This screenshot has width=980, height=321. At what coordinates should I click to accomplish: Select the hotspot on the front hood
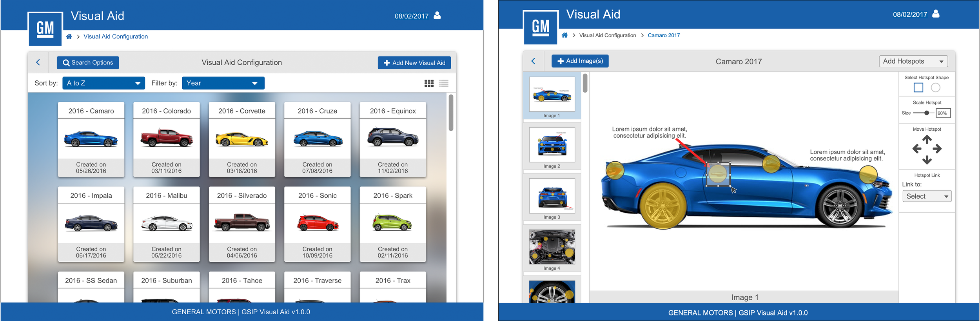tap(868, 175)
